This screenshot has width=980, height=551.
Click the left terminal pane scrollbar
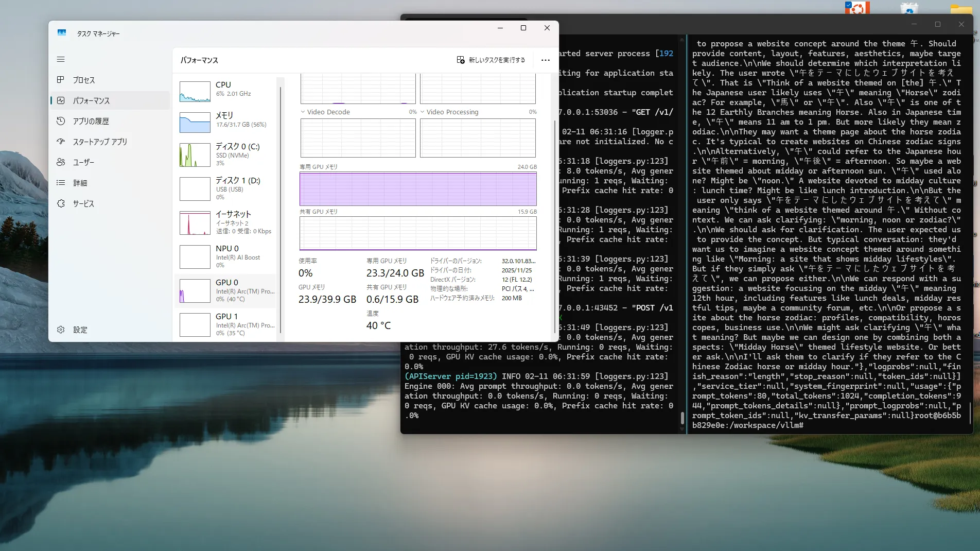click(x=682, y=417)
